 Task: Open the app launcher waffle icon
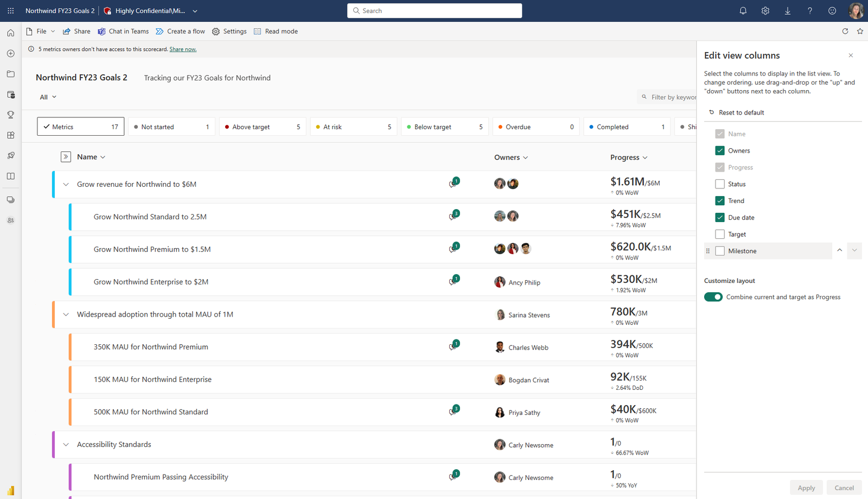click(x=11, y=11)
